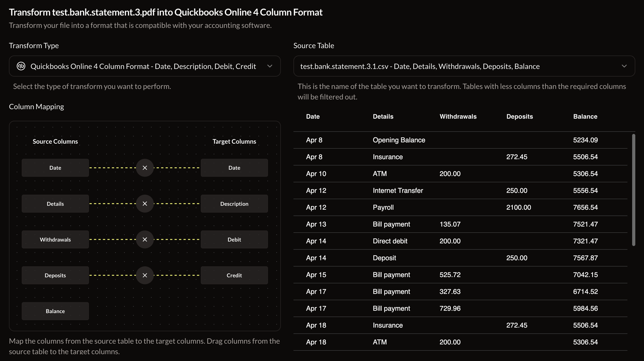644x361 pixels.
Task: Remove Details column mapping connection
Action: 145,203
